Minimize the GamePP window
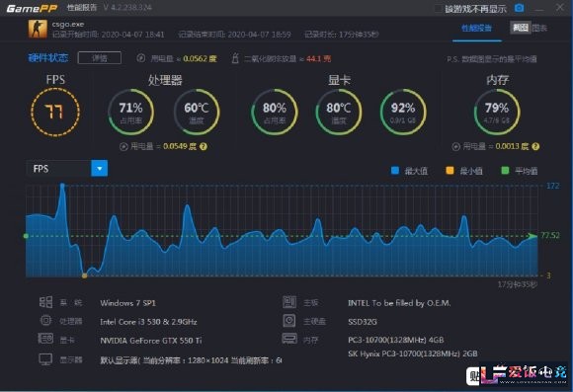 tap(539, 9)
